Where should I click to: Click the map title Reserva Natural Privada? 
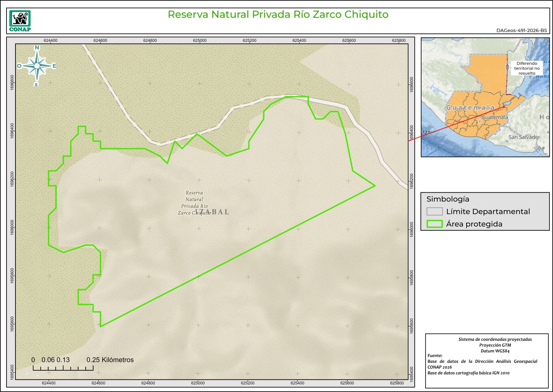278,14
